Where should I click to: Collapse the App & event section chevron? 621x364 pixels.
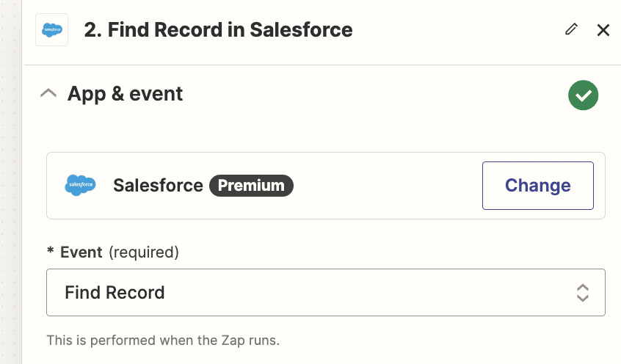click(48, 93)
